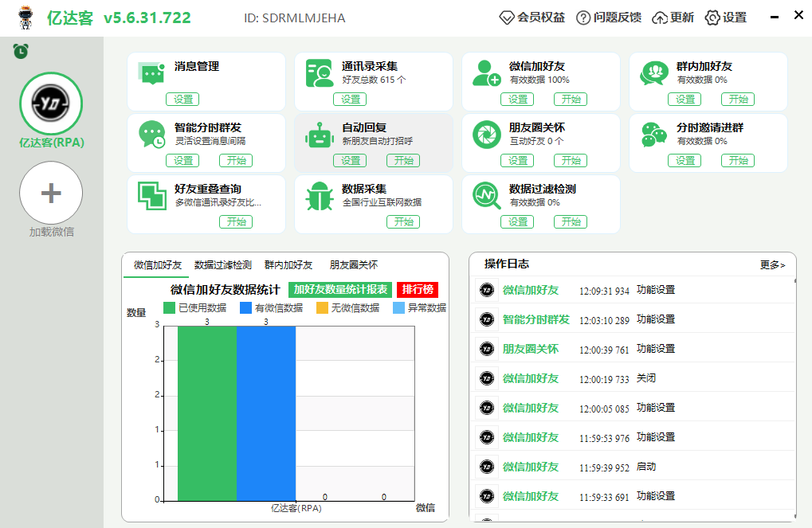Open 设置 for 通讯录采集
Screen dimensions: 812x528
350,100
